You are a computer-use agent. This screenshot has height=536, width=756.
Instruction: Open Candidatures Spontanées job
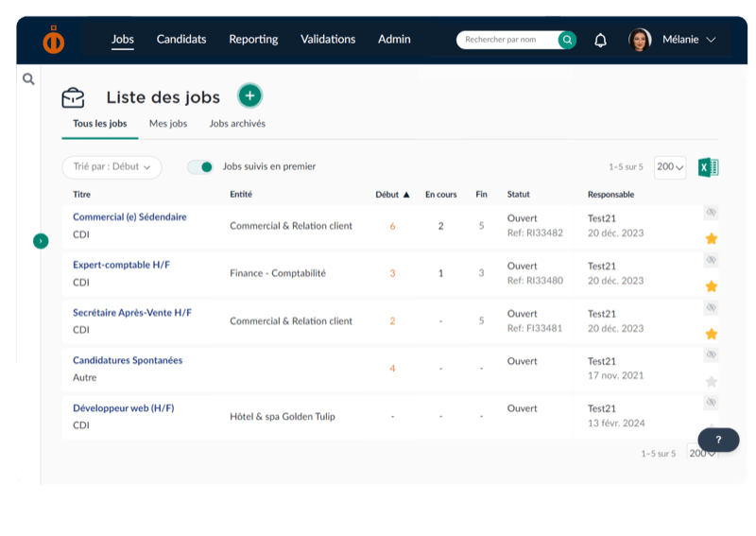tap(128, 360)
